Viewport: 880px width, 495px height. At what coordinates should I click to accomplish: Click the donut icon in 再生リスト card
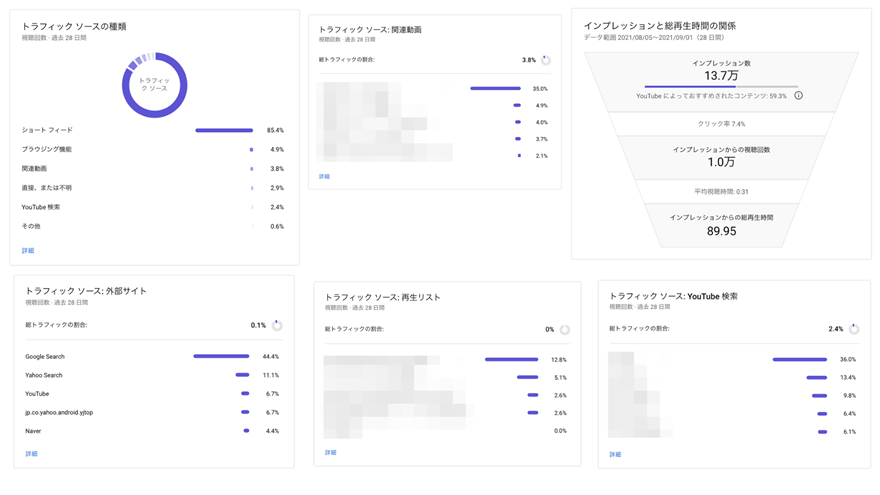click(x=565, y=329)
